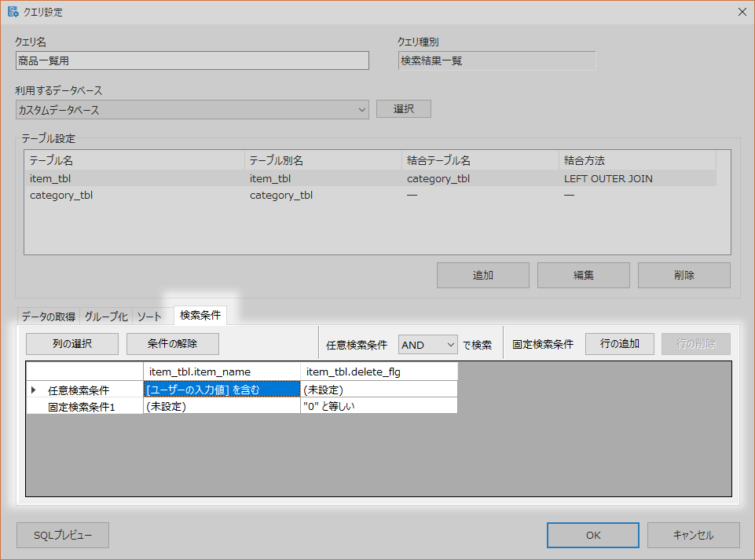
Task: Click the 編集 button under table settings
Action: pos(584,275)
